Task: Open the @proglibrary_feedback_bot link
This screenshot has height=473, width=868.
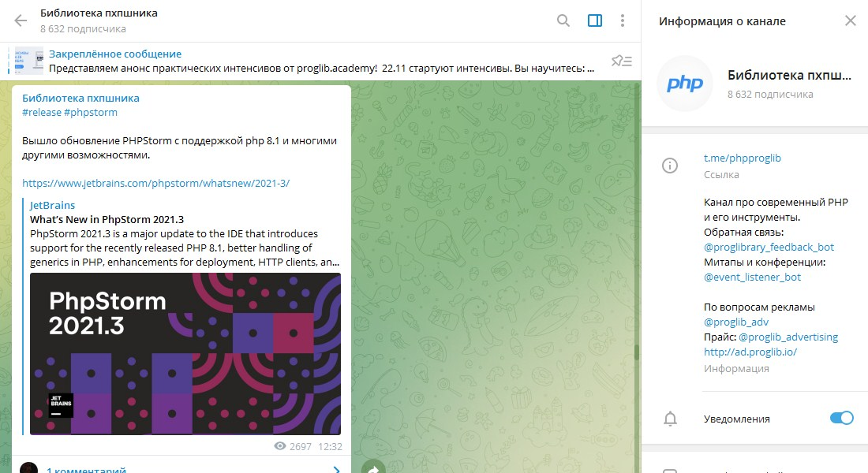Action: (x=769, y=247)
